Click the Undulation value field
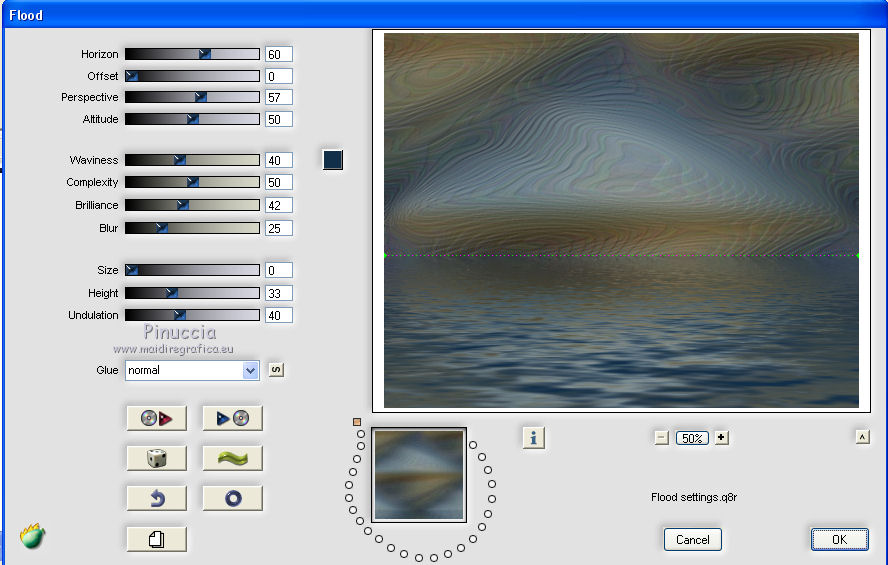Viewport: 888px width, 565px height. pyautogui.click(x=279, y=315)
